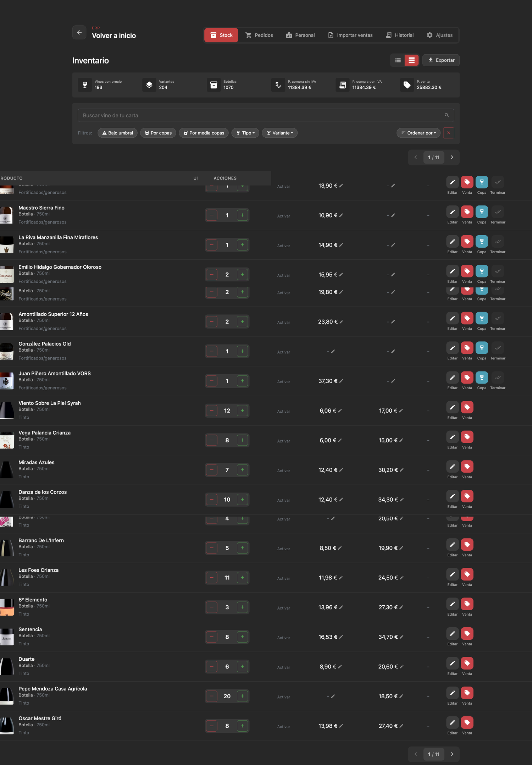Register sale of Les Foes Crianza
The height and width of the screenshot is (765, 532).
pyautogui.click(x=467, y=574)
